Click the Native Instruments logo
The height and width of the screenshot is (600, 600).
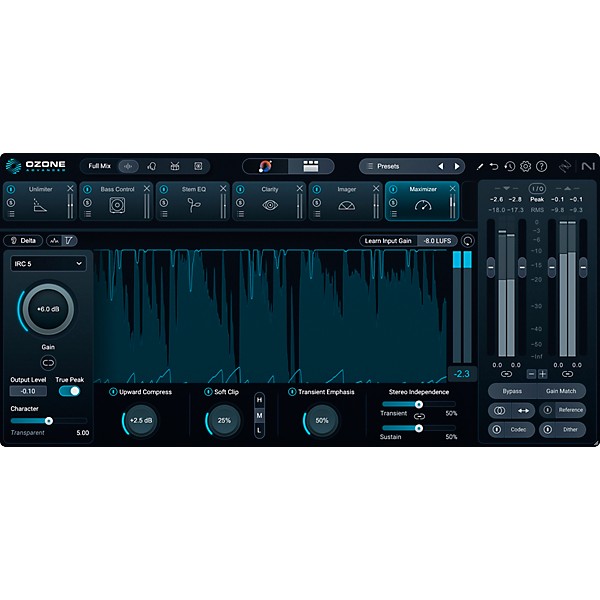[588, 166]
